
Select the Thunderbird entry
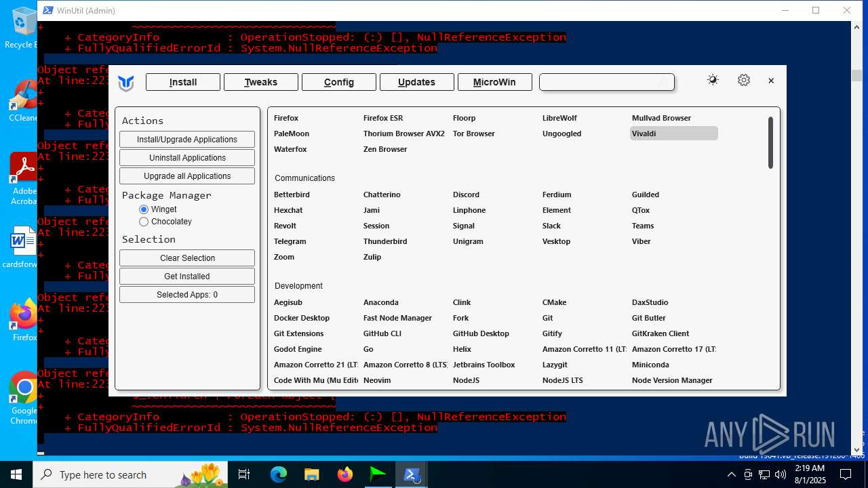coord(385,241)
